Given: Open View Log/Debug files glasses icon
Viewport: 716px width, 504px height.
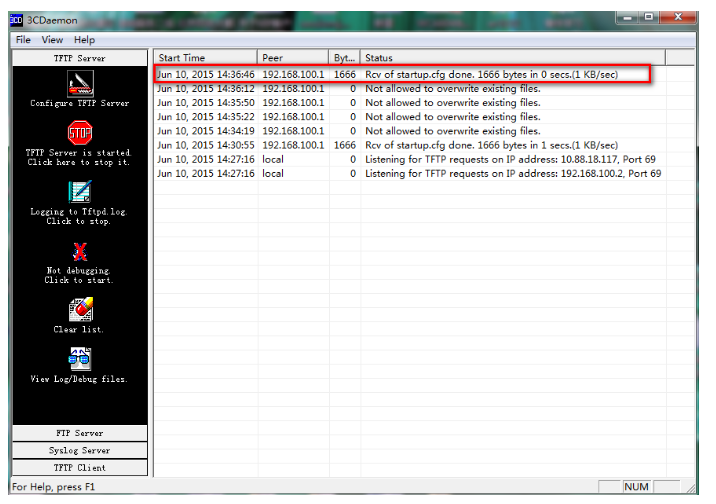Looking at the screenshot, I should [x=80, y=359].
